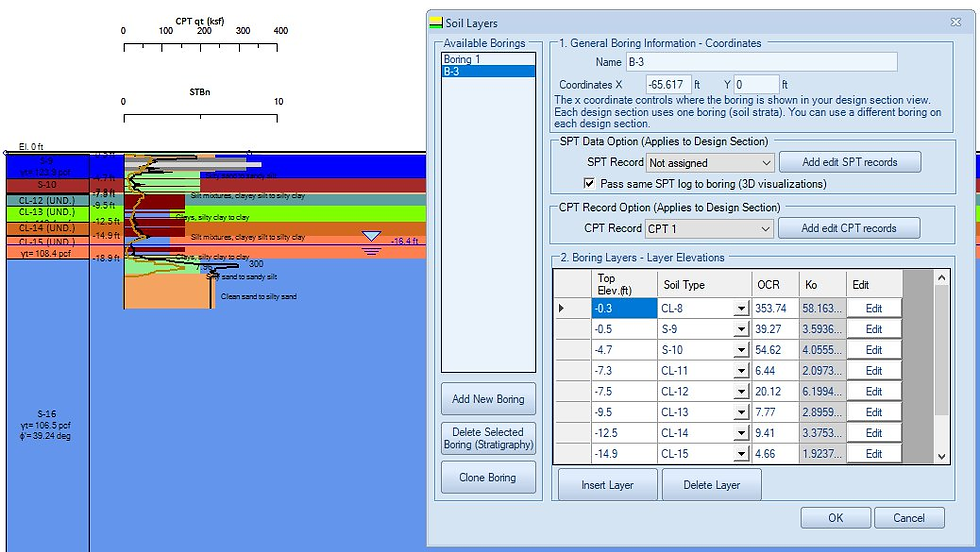
Task: Click the OCR column header
Action: (x=775, y=284)
